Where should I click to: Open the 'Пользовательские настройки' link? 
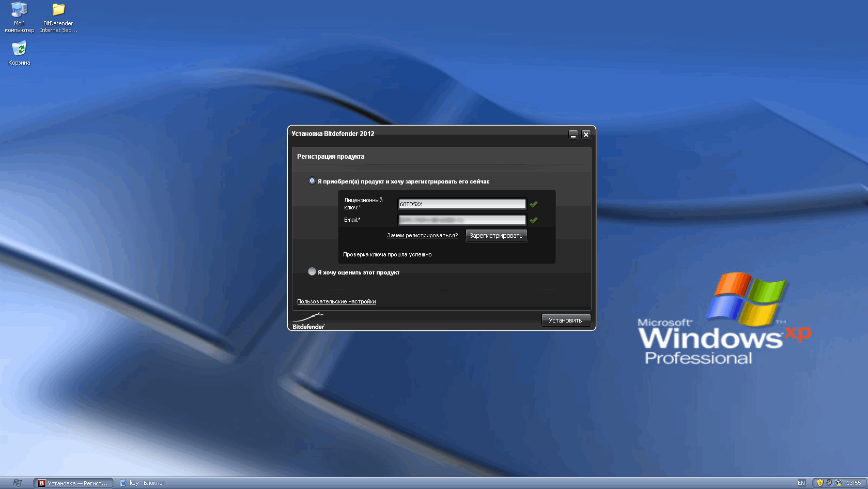click(336, 301)
